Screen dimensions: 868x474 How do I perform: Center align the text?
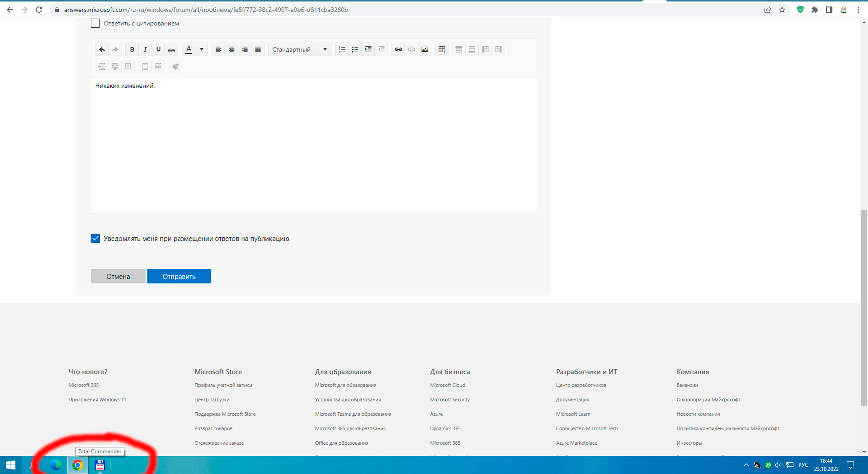click(232, 49)
